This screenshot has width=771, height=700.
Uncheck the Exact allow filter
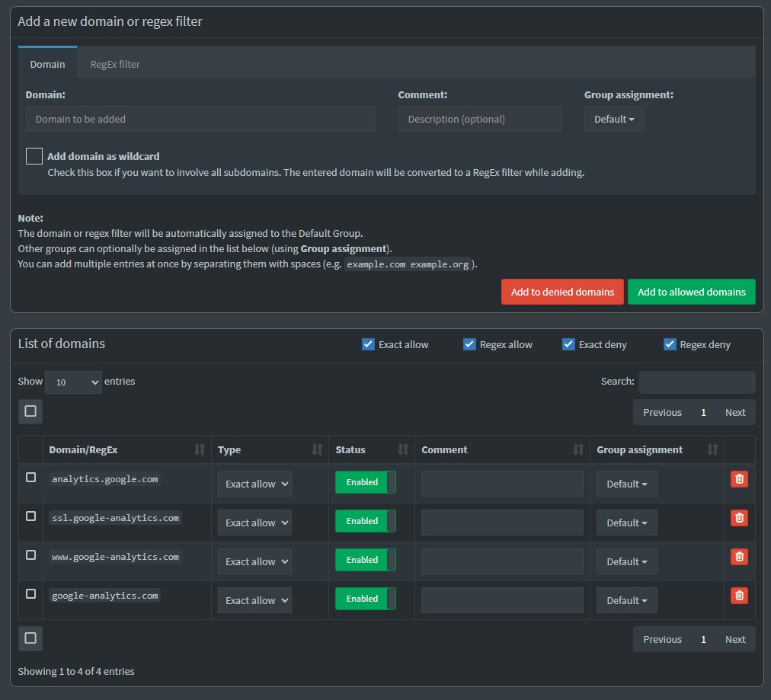[369, 344]
